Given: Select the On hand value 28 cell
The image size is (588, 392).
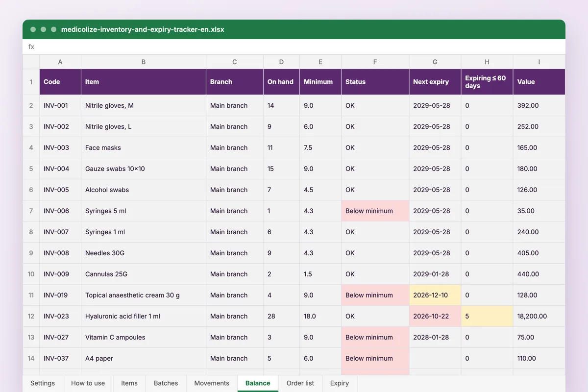Looking at the screenshot, I should tap(281, 316).
